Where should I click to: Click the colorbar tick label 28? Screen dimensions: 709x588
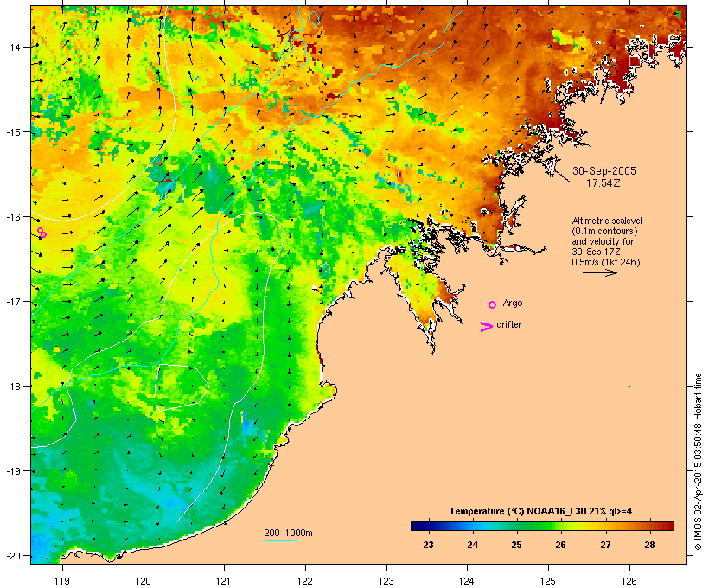(x=649, y=545)
